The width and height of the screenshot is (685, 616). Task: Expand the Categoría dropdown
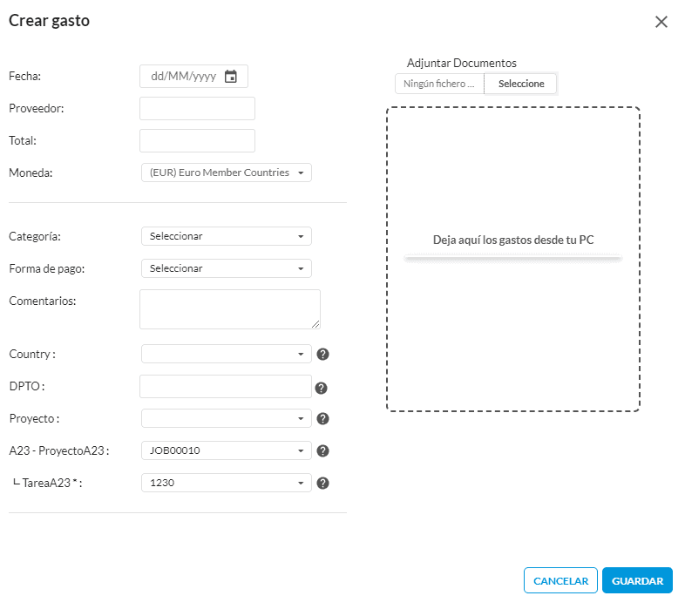coord(227,236)
